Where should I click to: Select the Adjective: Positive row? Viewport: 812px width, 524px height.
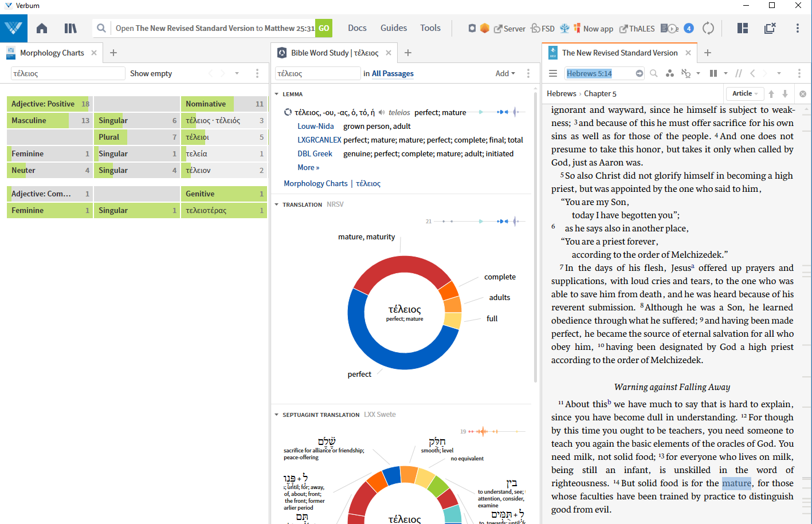click(50, 104)
